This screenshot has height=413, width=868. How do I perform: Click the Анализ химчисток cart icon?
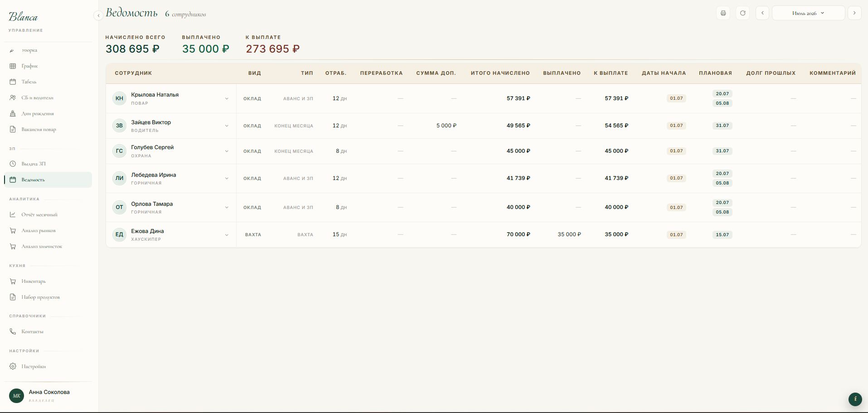13,247
